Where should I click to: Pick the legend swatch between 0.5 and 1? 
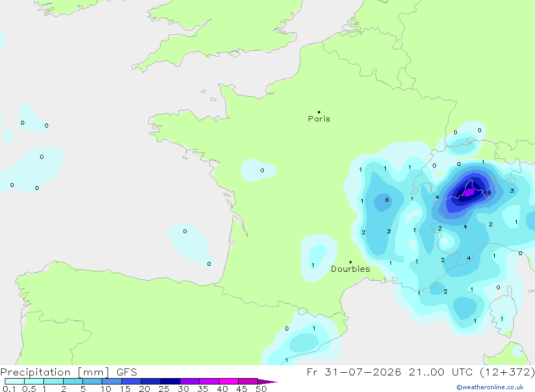tap(34, 381)
